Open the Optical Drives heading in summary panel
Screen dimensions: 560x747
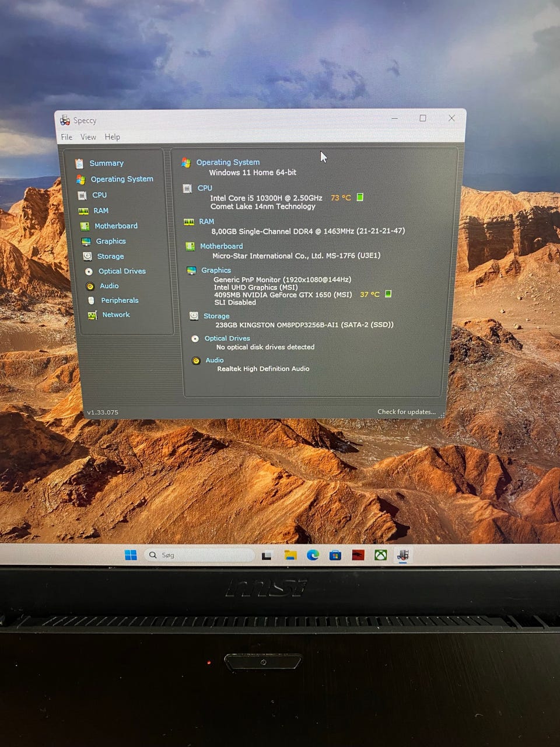[x=227, y=338]
